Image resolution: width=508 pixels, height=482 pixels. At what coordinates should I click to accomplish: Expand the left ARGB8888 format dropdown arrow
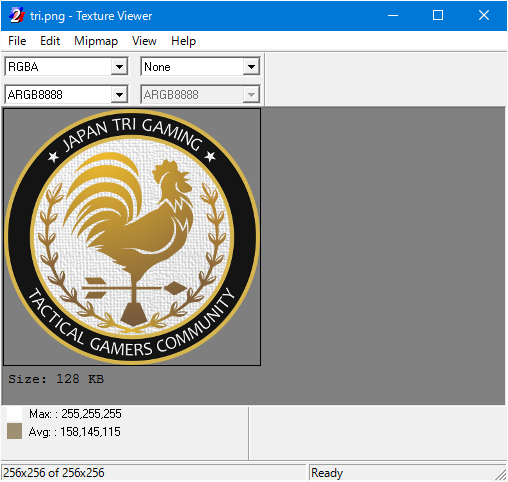tap(119, 95)
